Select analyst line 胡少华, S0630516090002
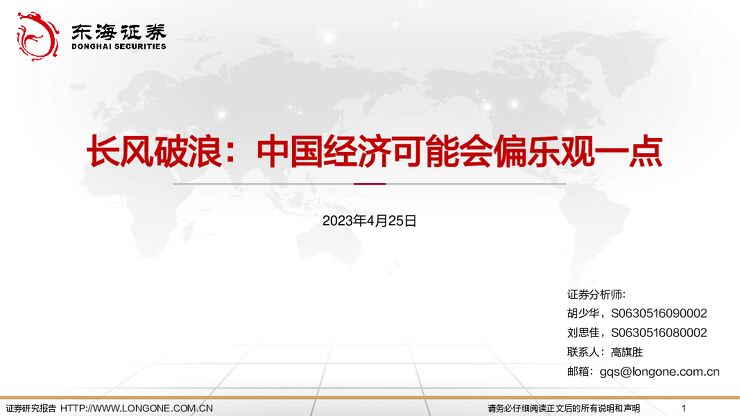The height and width of the screenshot is (416, 740). [637, 314]
